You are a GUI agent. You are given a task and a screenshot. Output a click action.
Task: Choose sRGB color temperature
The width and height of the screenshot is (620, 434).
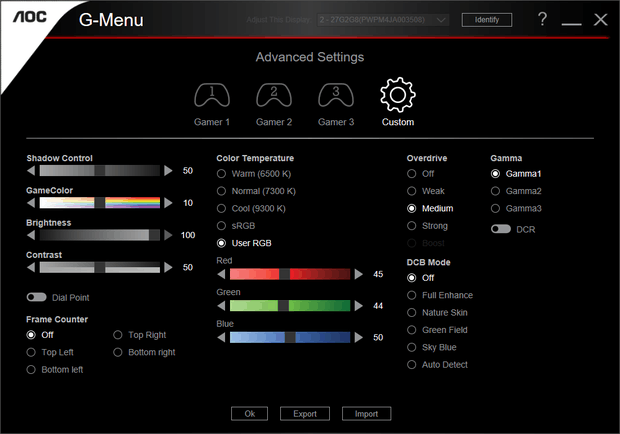point(236,226)
